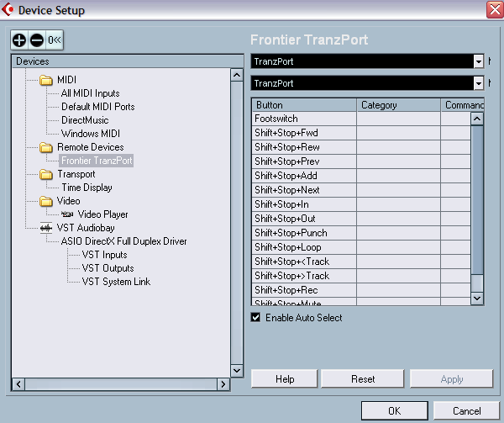504x423 pixels.
Task: Select VST Audiobay tree item
Action: [86, 228]
